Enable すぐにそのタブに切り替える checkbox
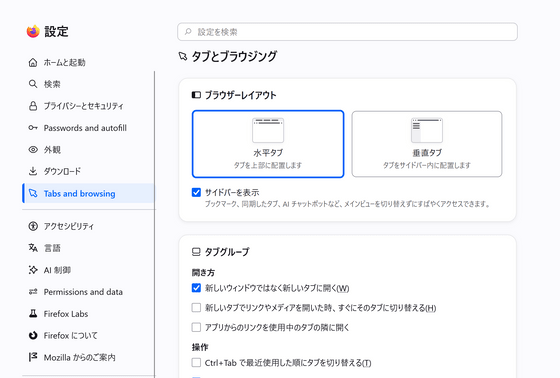The height and width of the screenshot is (378, 560). (x=196, y=308)
